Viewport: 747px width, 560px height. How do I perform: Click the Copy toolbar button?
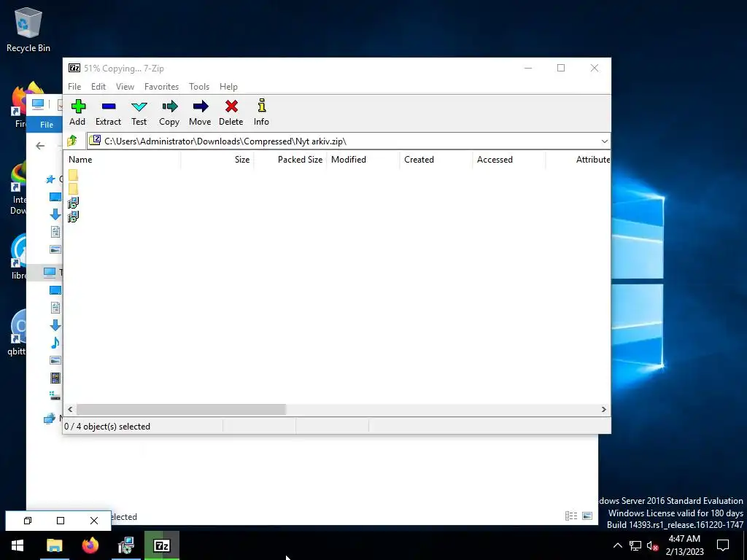coord(169,112)
